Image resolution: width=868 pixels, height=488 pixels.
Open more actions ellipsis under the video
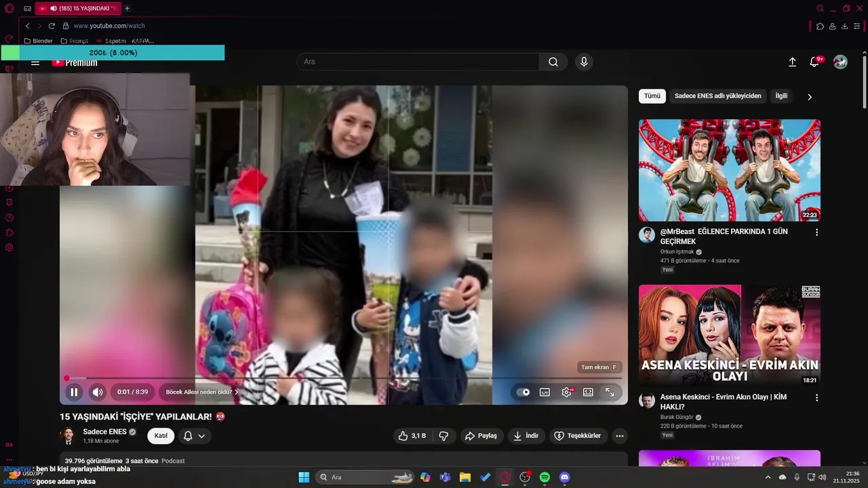tap(620, 436)
